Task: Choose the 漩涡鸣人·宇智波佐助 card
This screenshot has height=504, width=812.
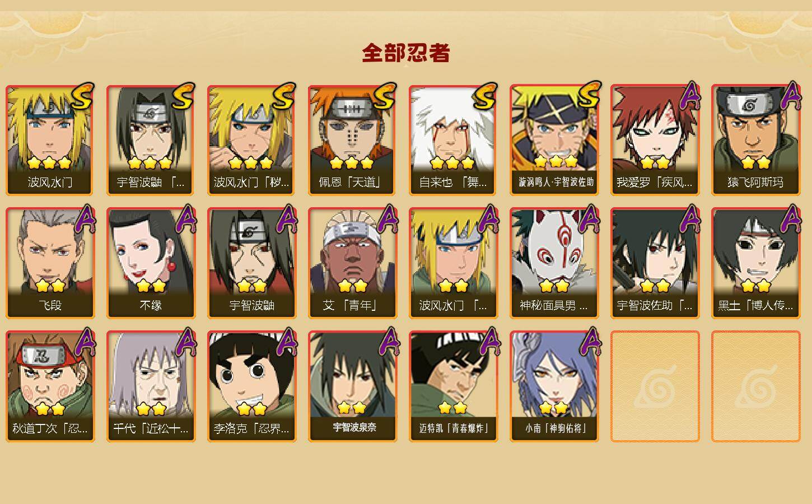Action: (554, 140)
